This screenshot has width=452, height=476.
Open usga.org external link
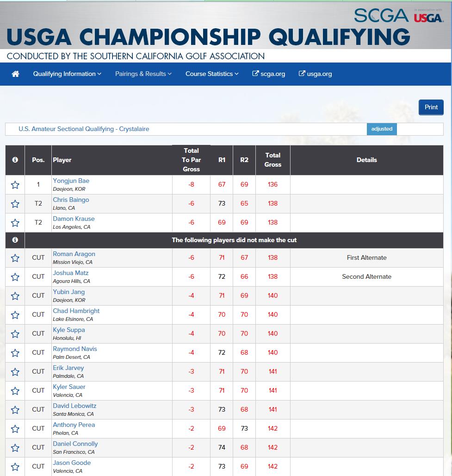315,74
